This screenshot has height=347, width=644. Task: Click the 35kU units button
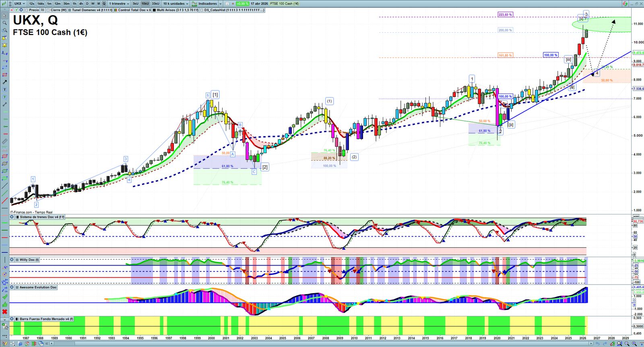tap(155, 4)
